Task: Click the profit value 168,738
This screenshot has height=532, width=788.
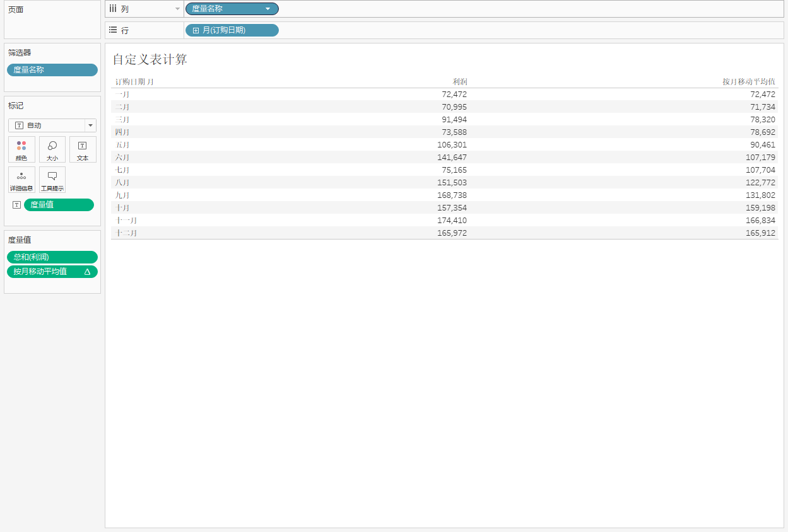Action: (452, 195)
